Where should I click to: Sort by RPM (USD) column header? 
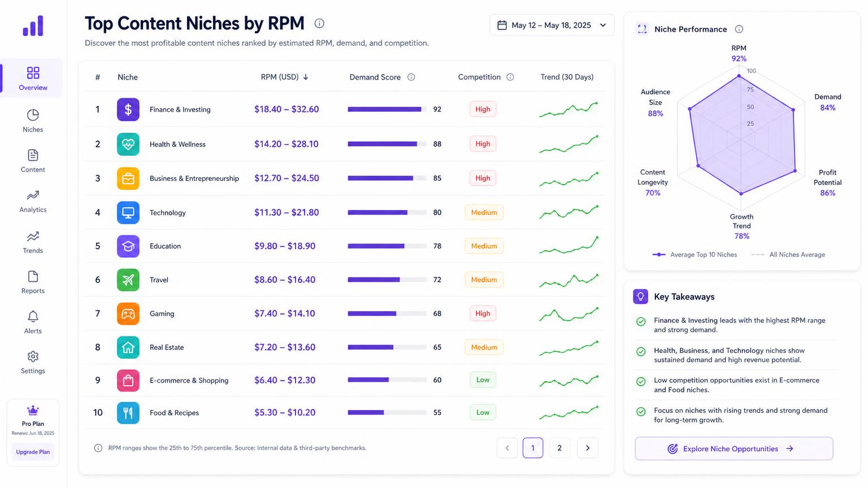pyautogui.click(x=284, y=77)
